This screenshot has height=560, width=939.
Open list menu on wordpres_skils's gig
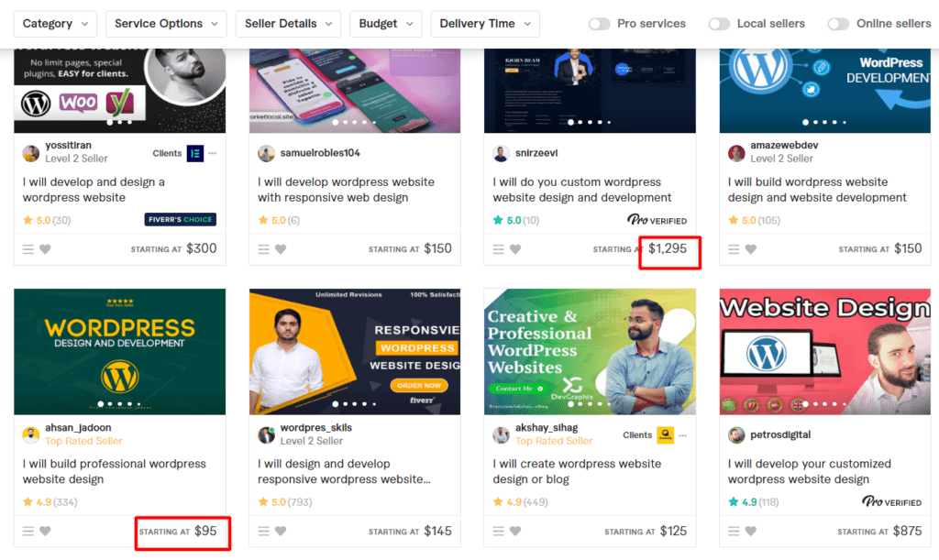pos(263,531)
